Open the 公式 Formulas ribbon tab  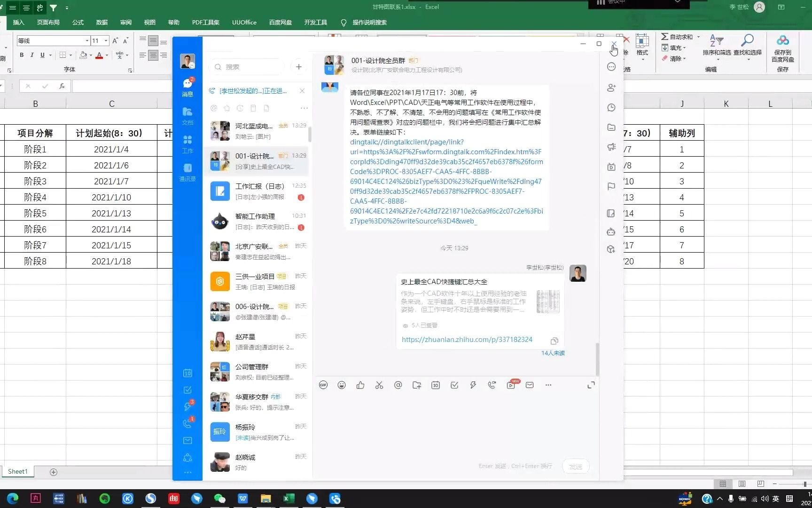[78, 22]
